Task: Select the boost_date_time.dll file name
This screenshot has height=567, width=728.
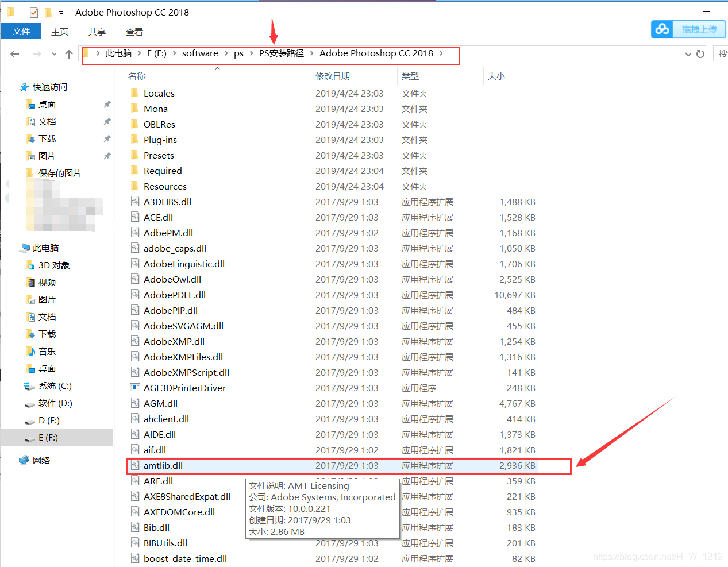Action: [186, 558]
